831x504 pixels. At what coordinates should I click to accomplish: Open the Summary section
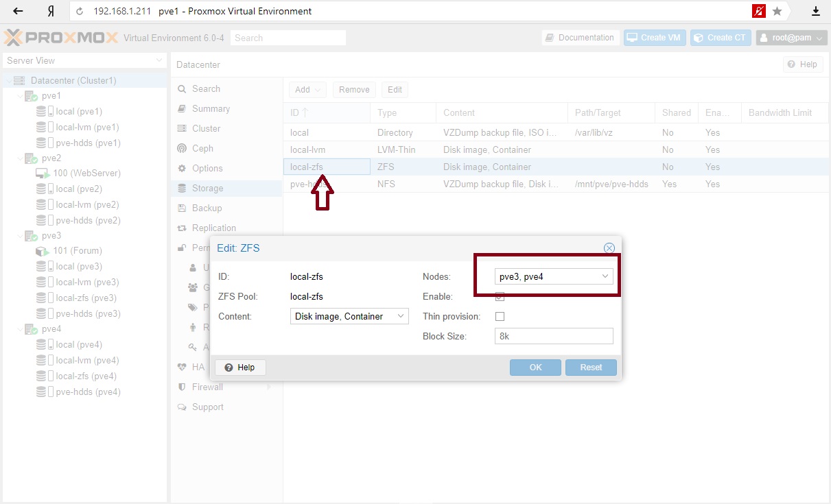[x=226, y=109]
